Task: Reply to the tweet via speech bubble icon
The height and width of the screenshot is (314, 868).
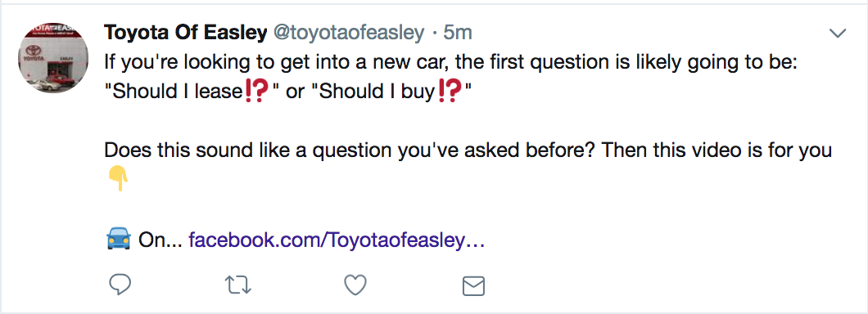Action: click(x=120, y=285)
